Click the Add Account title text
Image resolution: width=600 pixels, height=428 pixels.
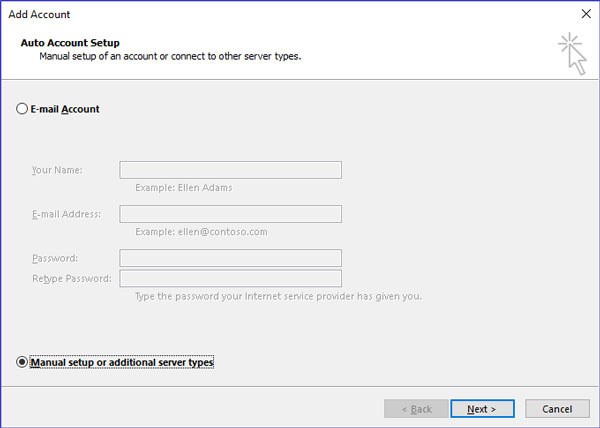point(39,15)
